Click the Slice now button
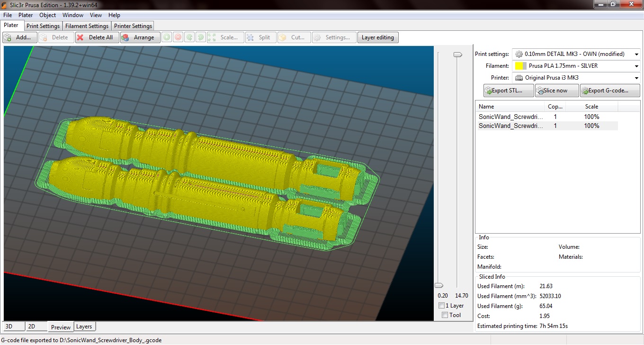 tap(557, 91)
